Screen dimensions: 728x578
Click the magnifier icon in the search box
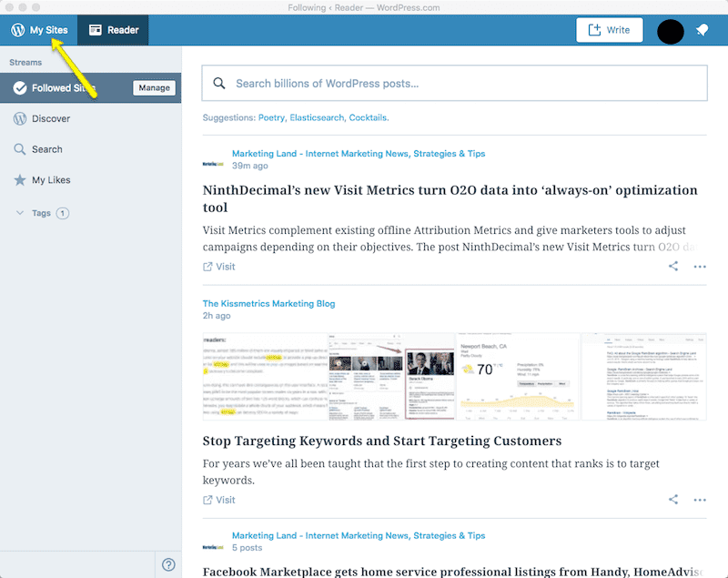click(x=219, y=84)
